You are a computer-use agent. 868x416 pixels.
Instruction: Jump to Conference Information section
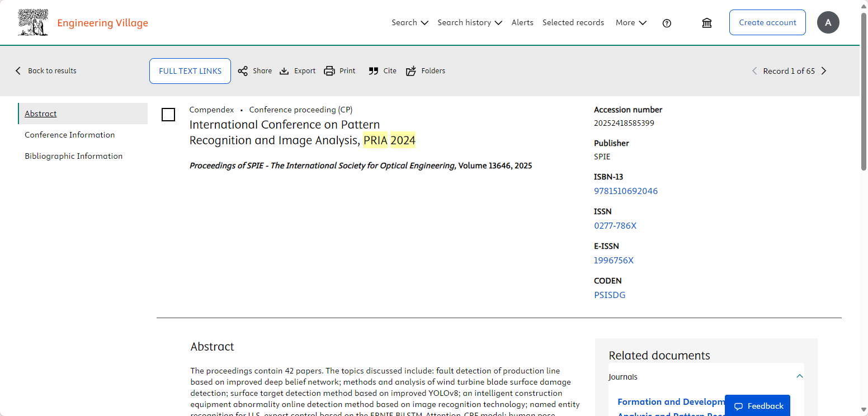point(69,135)
